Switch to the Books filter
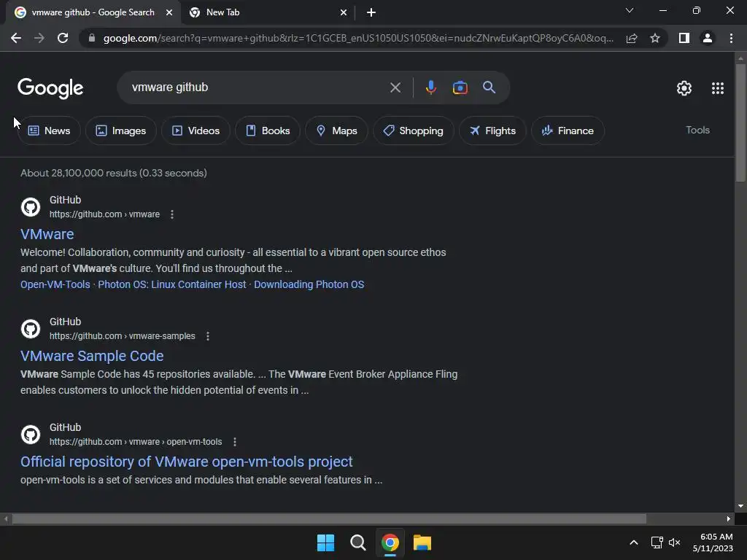 point(268,131)
